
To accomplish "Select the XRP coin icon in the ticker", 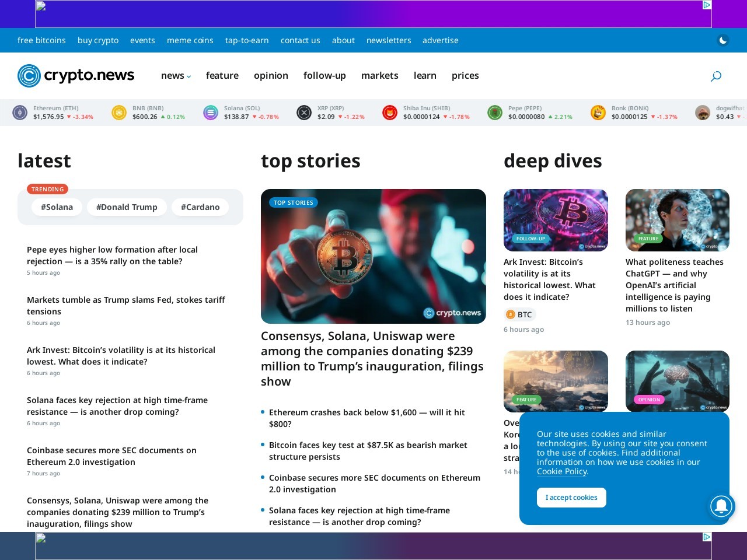I will point(303,112).
